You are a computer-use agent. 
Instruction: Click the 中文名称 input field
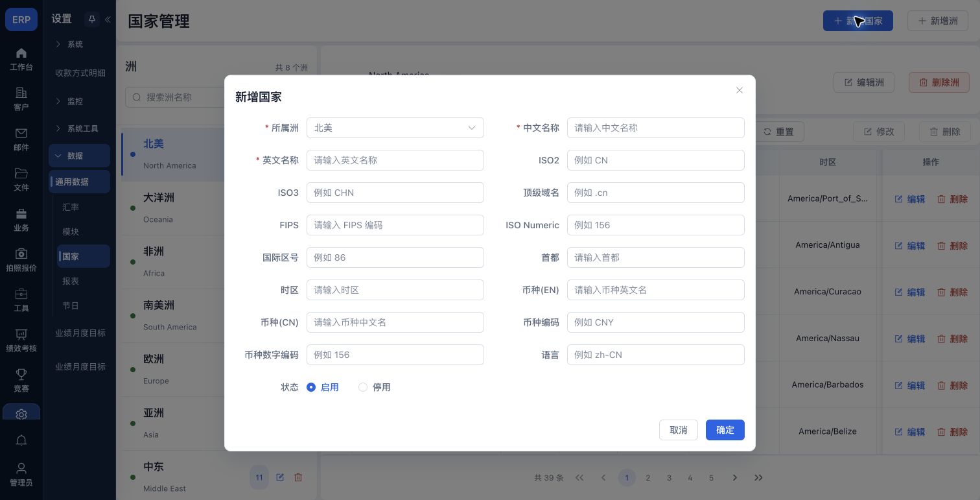(656, 128)
